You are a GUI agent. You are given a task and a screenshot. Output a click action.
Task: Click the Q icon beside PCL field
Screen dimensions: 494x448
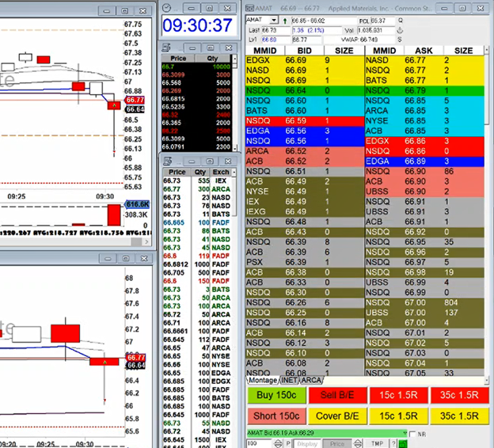401,19
